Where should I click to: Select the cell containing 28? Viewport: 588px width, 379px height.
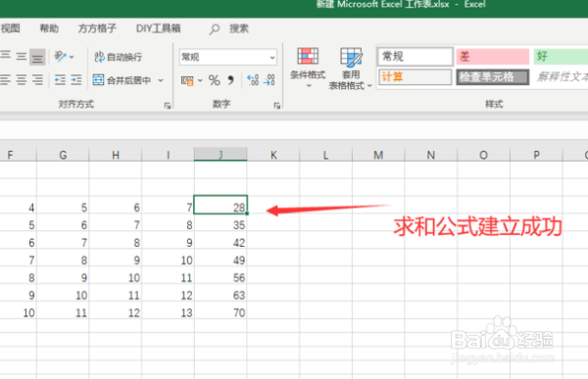coord(220,205)
